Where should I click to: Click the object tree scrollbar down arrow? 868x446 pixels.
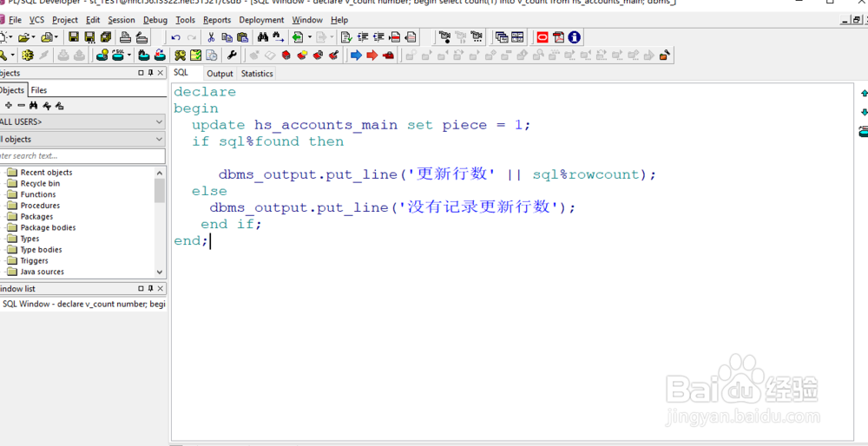point(160,272)
